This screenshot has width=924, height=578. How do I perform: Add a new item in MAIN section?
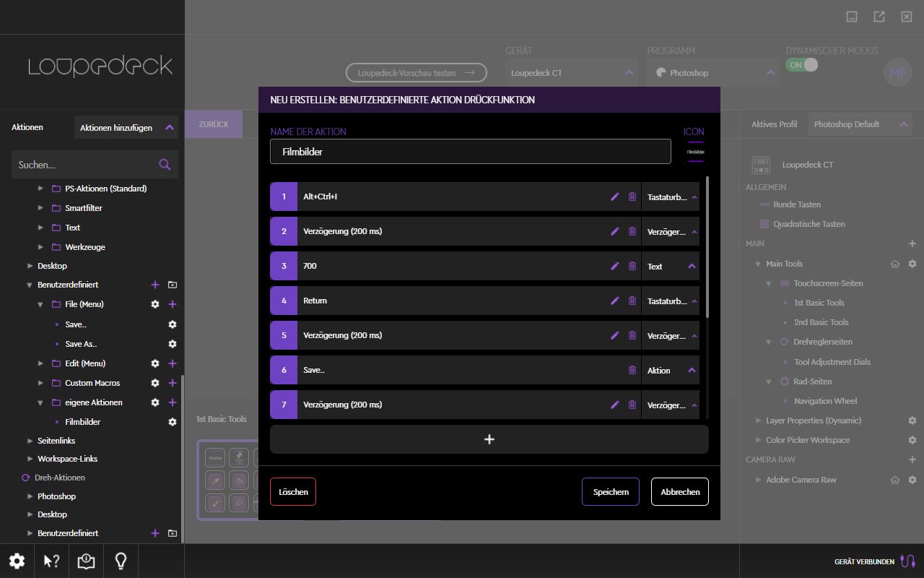point(912,243)
